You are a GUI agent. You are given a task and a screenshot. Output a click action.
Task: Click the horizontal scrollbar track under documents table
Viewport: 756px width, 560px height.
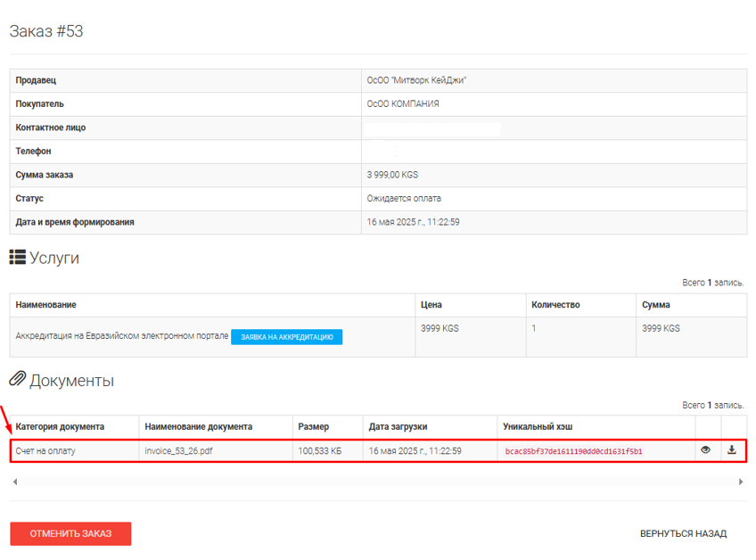pyautogui.click(x=378, y=482)
